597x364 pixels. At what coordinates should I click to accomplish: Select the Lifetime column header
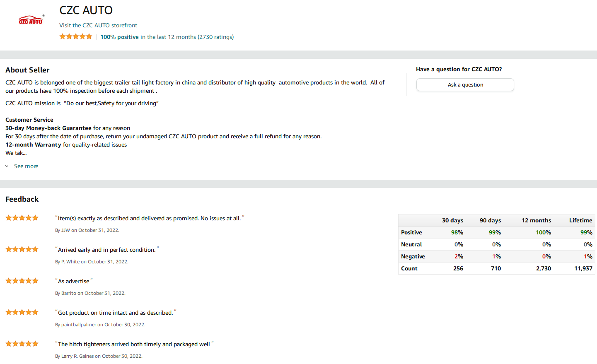[x=580, y=220]
